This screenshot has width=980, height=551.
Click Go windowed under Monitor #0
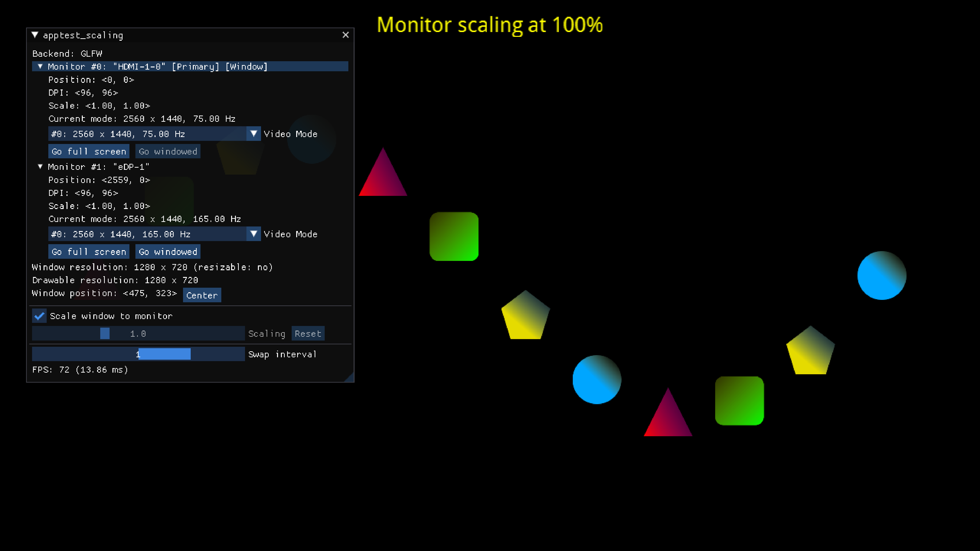coord(168,151)
